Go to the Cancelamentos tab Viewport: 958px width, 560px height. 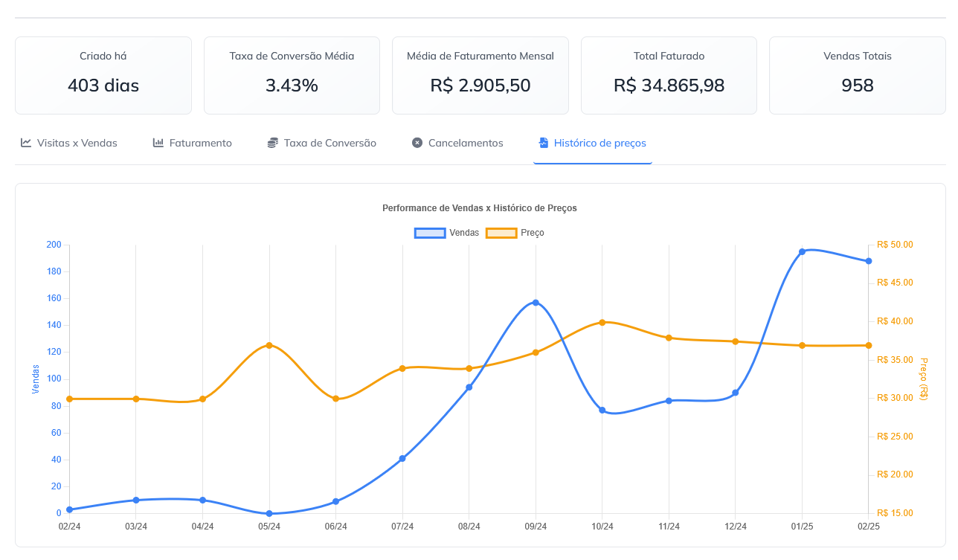point(466,143)
